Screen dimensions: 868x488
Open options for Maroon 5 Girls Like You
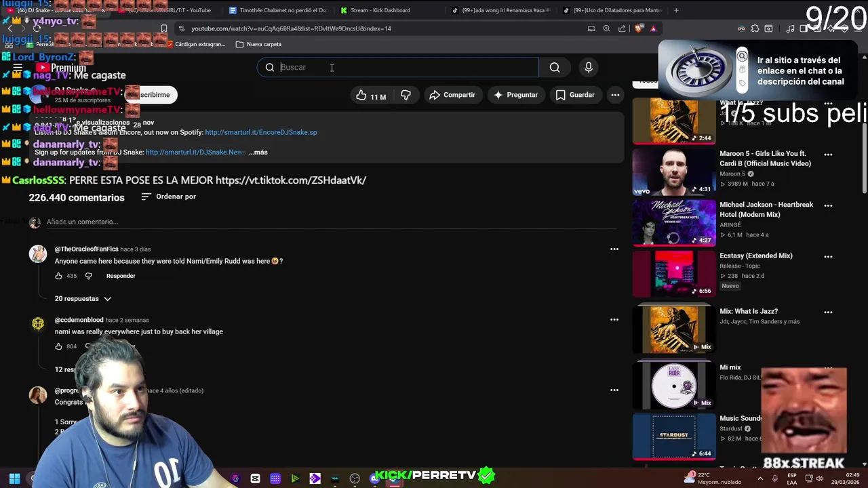pyautogui.click(x=828, y=155)
